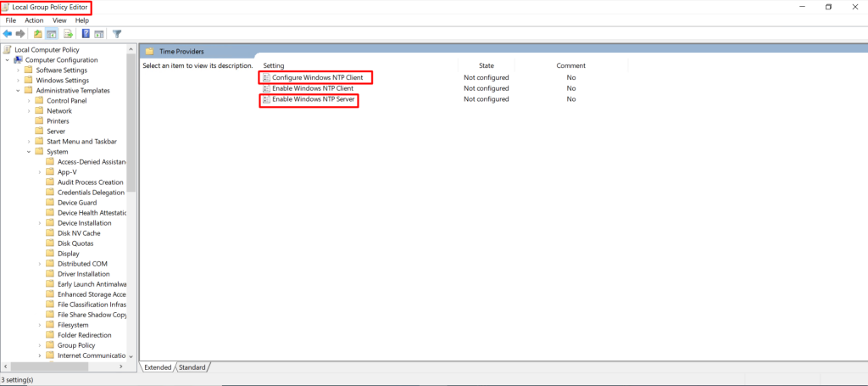The width and height of the screenshot is (868, 386).
Task: Click the gray Forward arrow in toolbar
Action: point(20,34)
